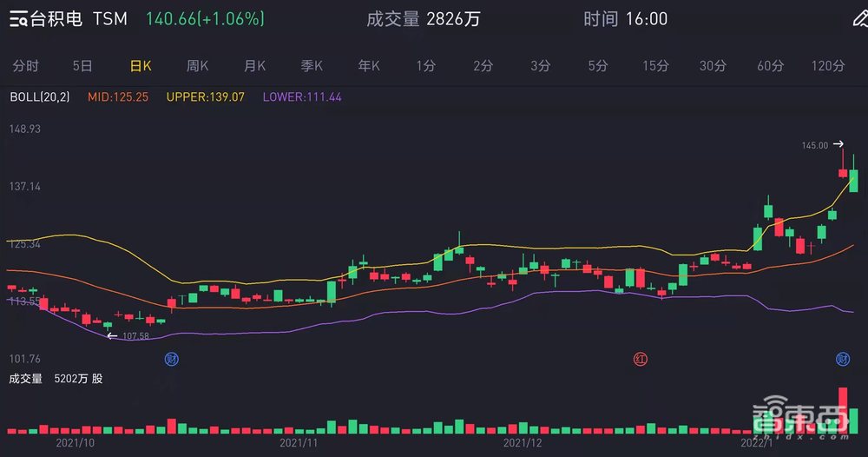This screenshot has height=457, width=868.
Task: Switch to the 周K weekly tab
Action: [197, 65]
